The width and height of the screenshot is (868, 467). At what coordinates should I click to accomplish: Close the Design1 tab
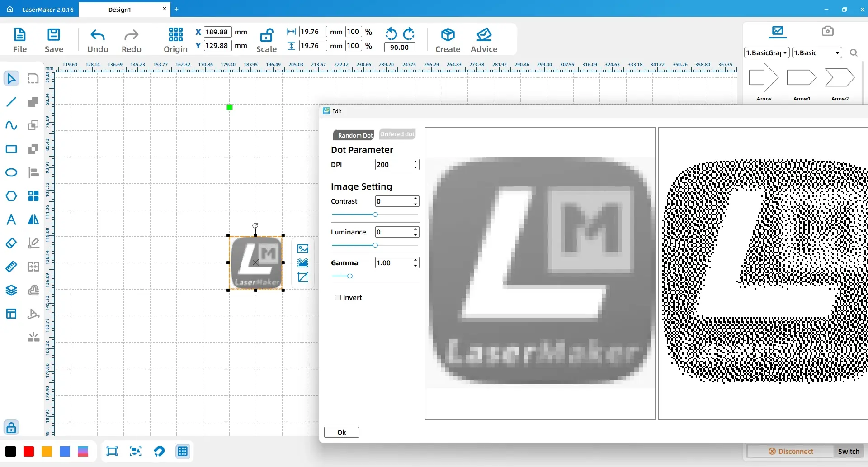(164, 9)
